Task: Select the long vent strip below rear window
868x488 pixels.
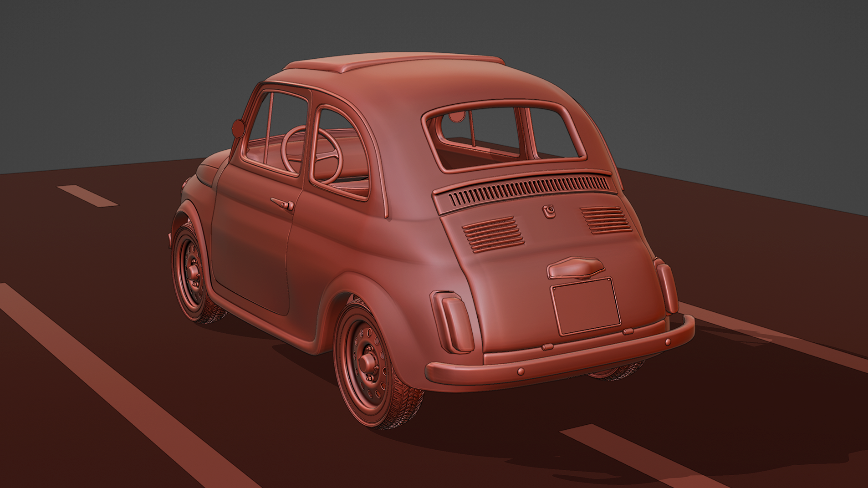Action: (528, 190)
